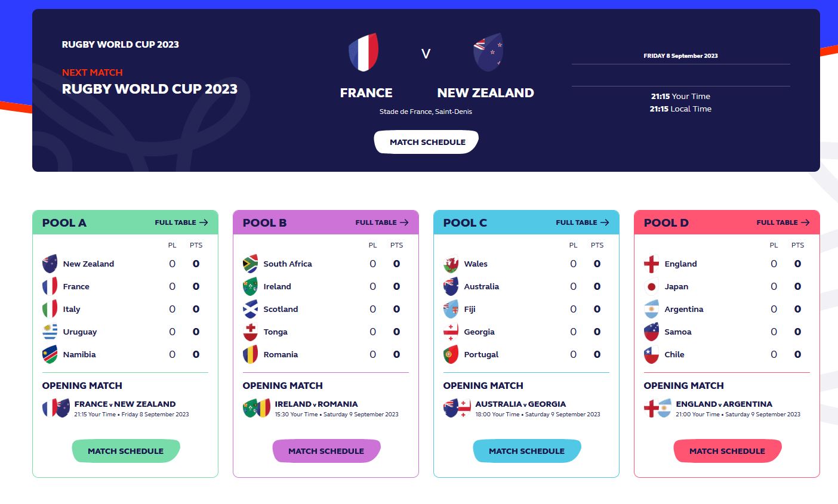Open the Pool B full table link
This screenshot has width=838, height=504.
382,222
